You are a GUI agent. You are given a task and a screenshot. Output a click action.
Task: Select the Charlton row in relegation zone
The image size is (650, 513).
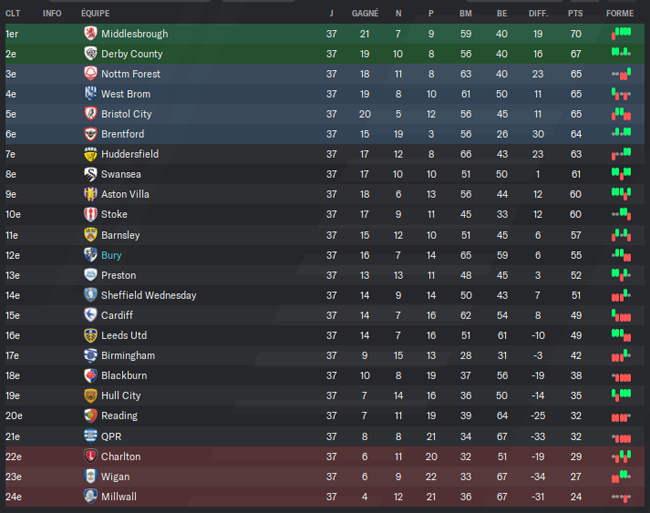coord(325,456)
